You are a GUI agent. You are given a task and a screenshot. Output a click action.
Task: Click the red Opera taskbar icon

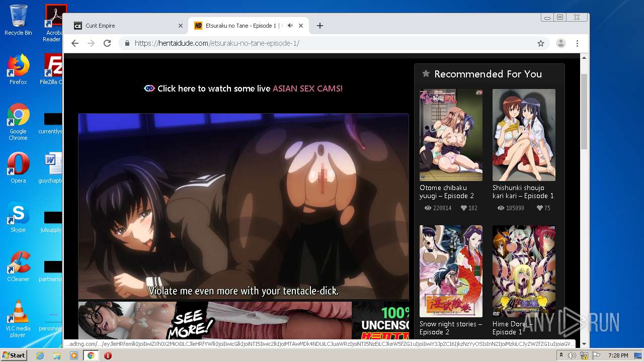108,355
